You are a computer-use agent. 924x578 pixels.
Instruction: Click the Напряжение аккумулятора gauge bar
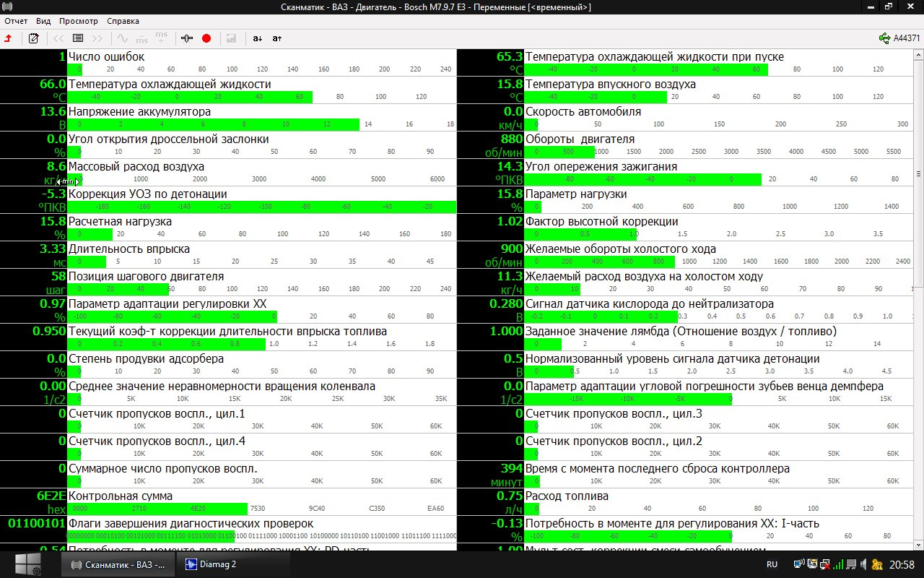261,124
